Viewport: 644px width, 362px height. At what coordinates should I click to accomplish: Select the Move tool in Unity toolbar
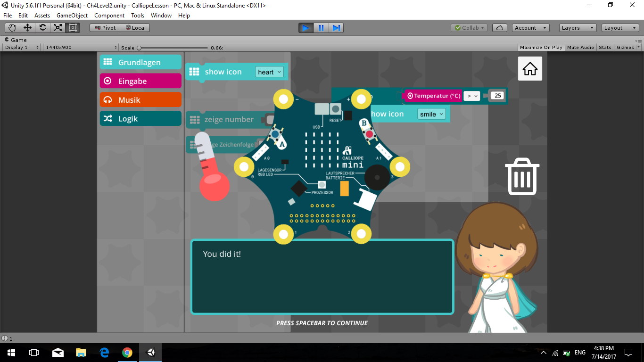pos(27,28)
